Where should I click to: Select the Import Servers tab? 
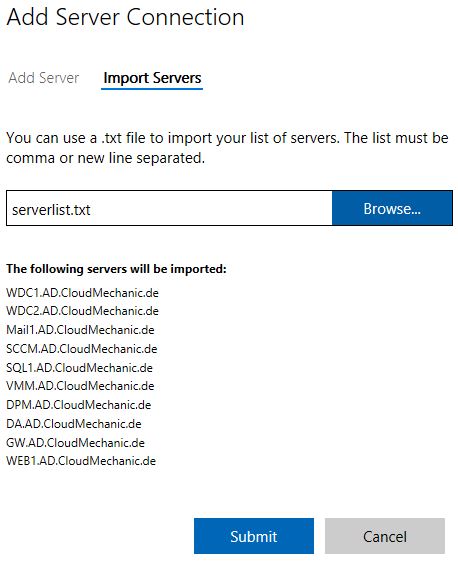152,78
